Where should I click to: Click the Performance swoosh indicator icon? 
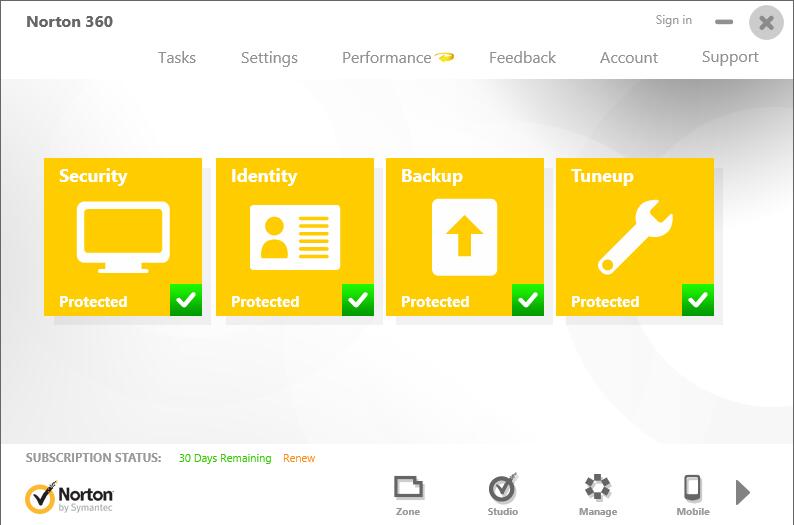tap(445, 57)
